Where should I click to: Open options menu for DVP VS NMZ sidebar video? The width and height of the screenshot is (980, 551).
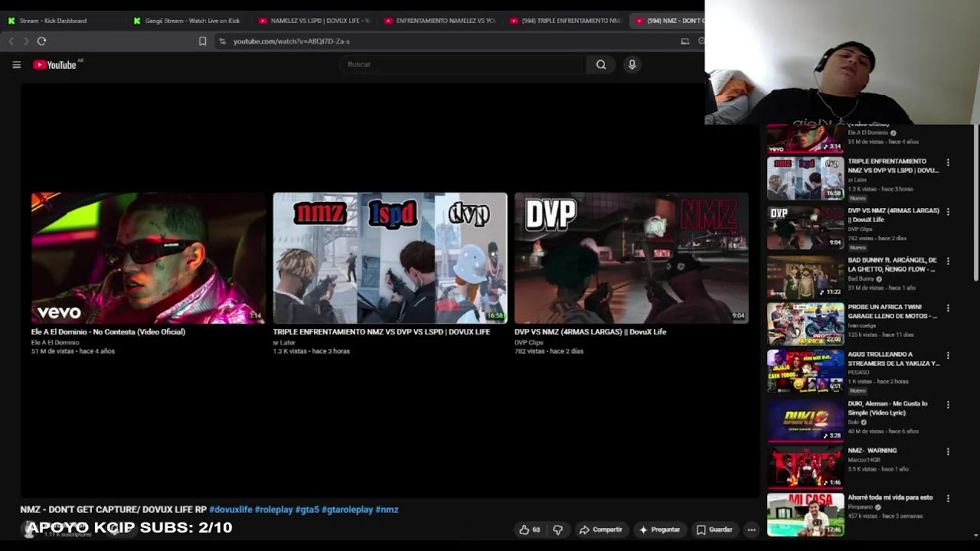[x=948, y=211]
